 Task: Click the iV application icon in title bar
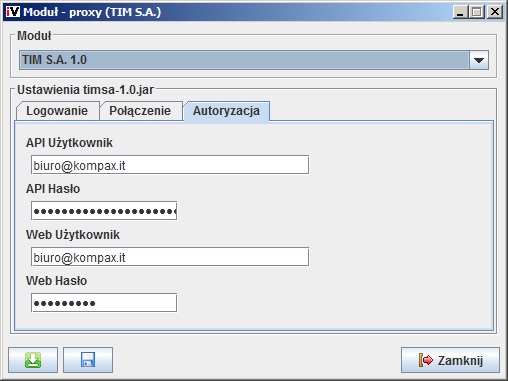click(x=13, y=12)
